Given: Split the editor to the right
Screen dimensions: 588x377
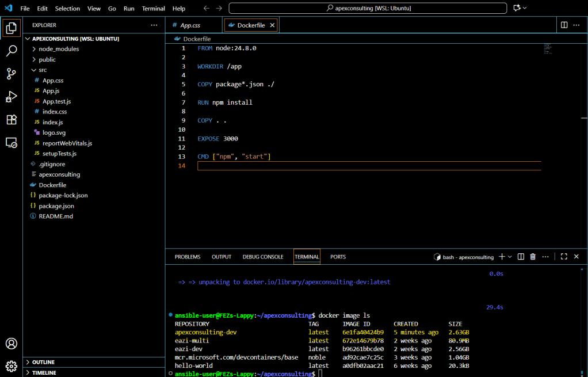Looking at the screenshot, I should pyautogui.click(x=564, y=25).
